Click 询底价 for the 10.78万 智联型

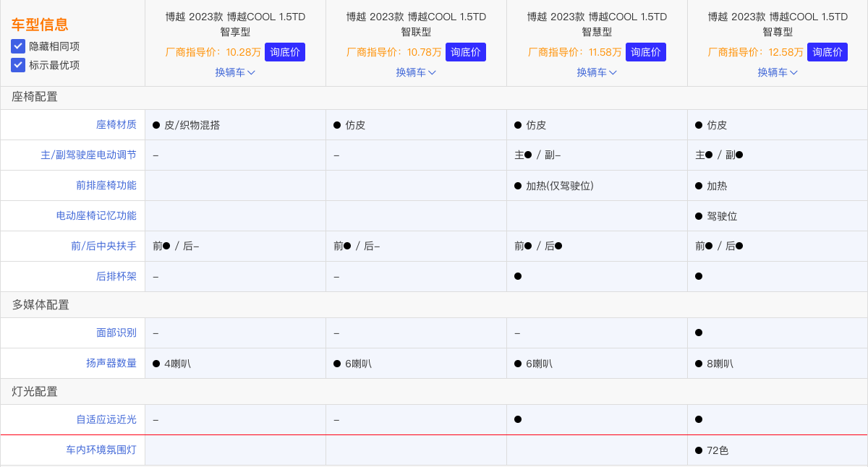click(466, 52)
